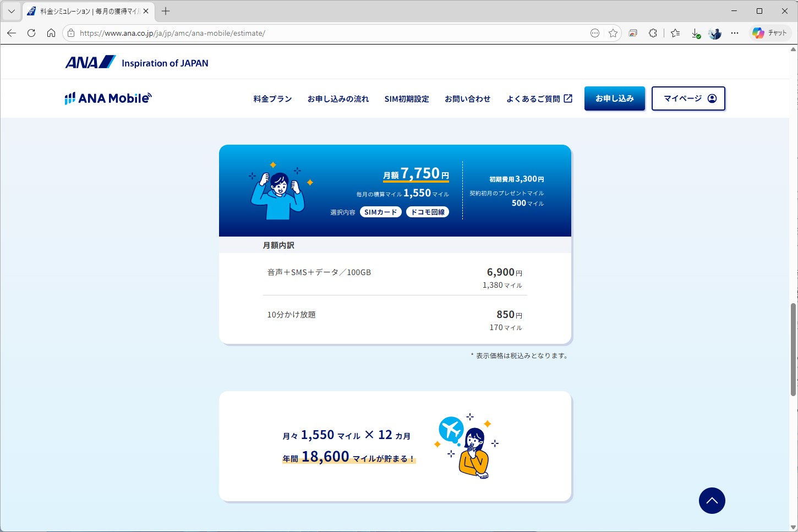This screenshot has width=798, height=532.
Task: Click the scrollbar up arrow
Action: click(x=793, y=50)
